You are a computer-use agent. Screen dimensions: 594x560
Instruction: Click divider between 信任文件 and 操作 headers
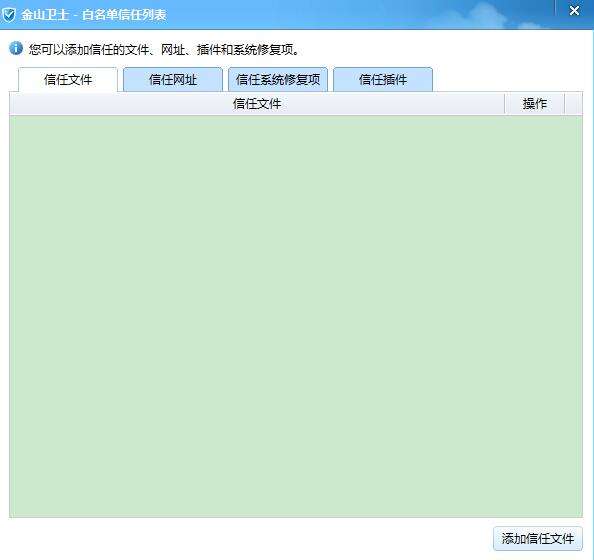(505, 103)
